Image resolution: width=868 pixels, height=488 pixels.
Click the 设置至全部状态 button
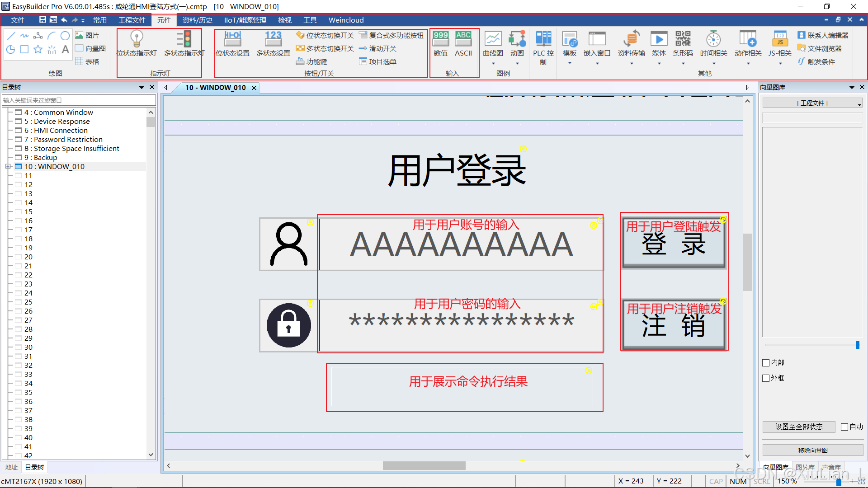(x=799, y=427)
